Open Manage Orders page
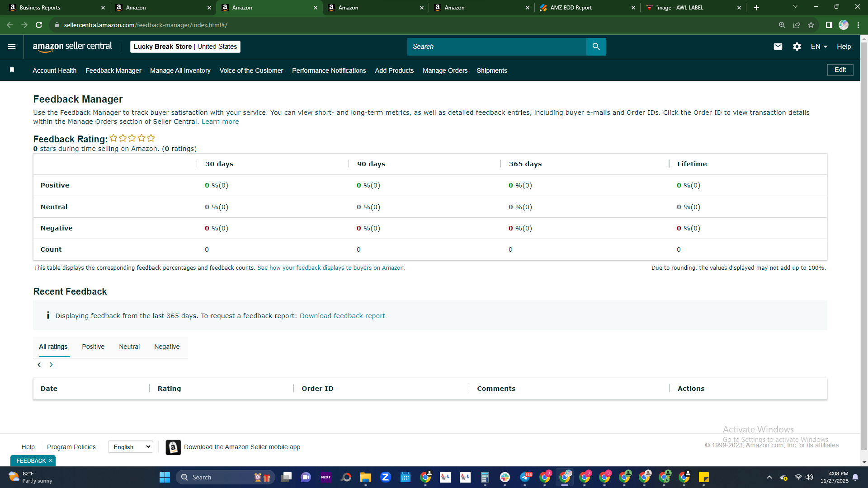The image size is (868, 488). [x=445, y=70]
